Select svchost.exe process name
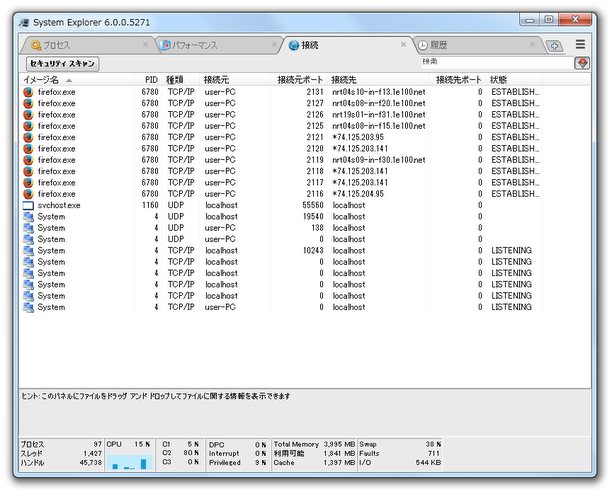This screenshot has height=494, width=612. pyautogui.click(x=59, y=205)
